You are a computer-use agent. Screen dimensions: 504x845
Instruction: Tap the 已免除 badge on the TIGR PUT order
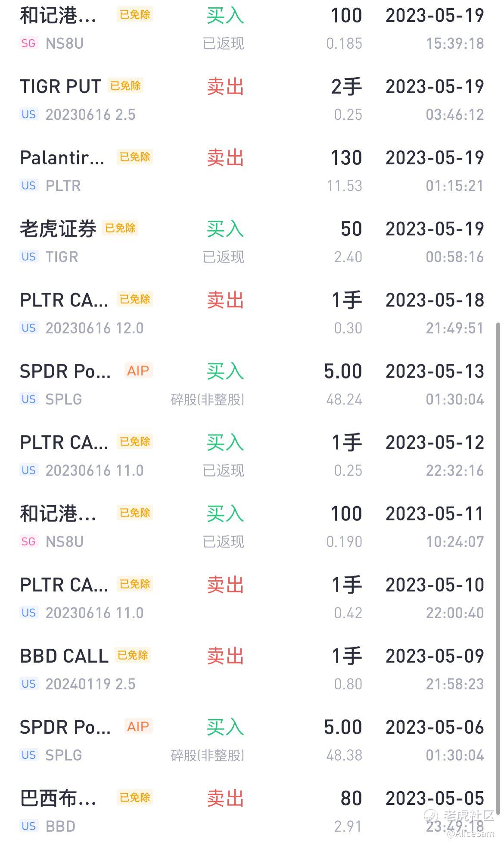click(125, 86)
